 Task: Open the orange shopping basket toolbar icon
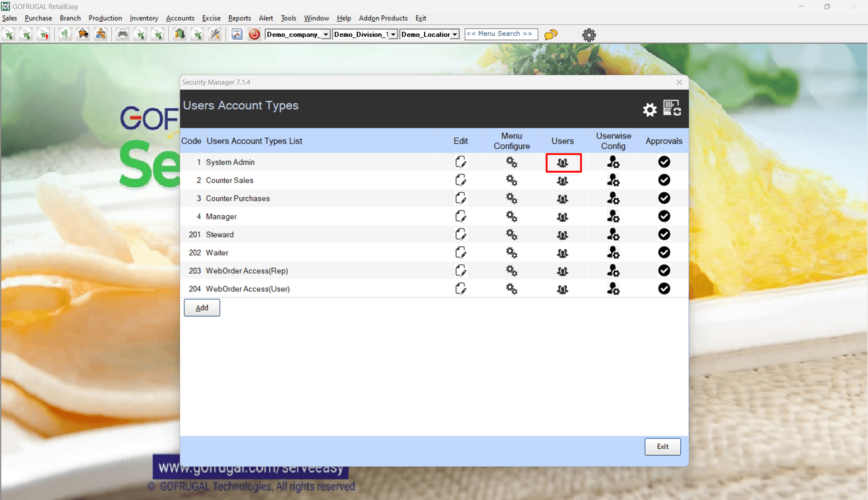coord(83,34)
